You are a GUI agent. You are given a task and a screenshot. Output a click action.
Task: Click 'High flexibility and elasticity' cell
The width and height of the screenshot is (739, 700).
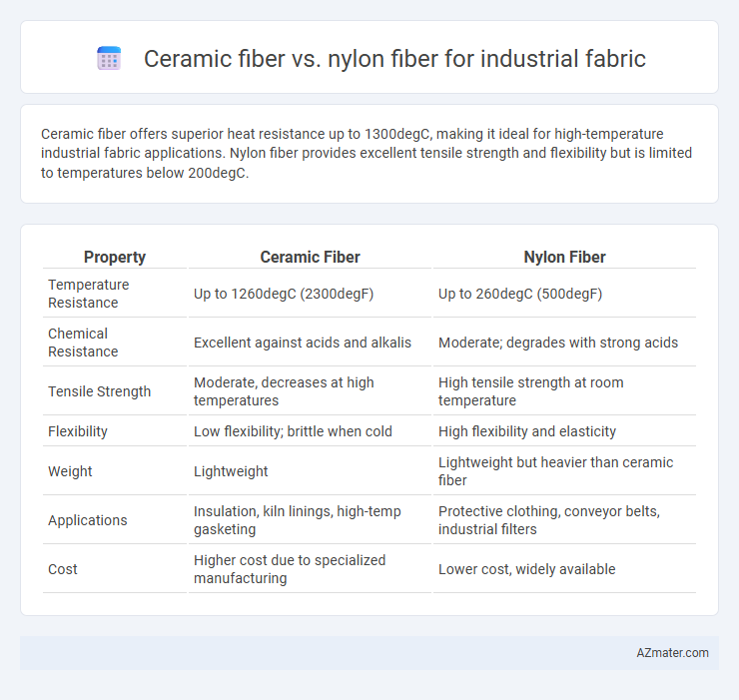point(527,431)
